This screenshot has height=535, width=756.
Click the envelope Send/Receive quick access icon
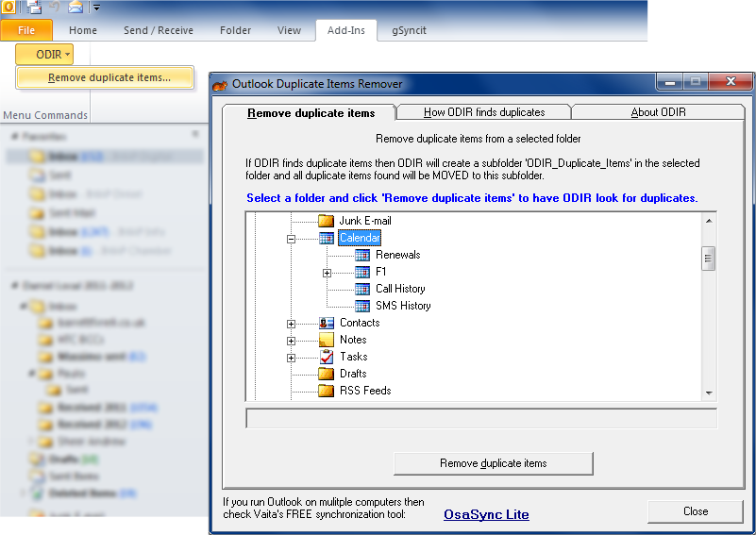click(x=76, y=7)
